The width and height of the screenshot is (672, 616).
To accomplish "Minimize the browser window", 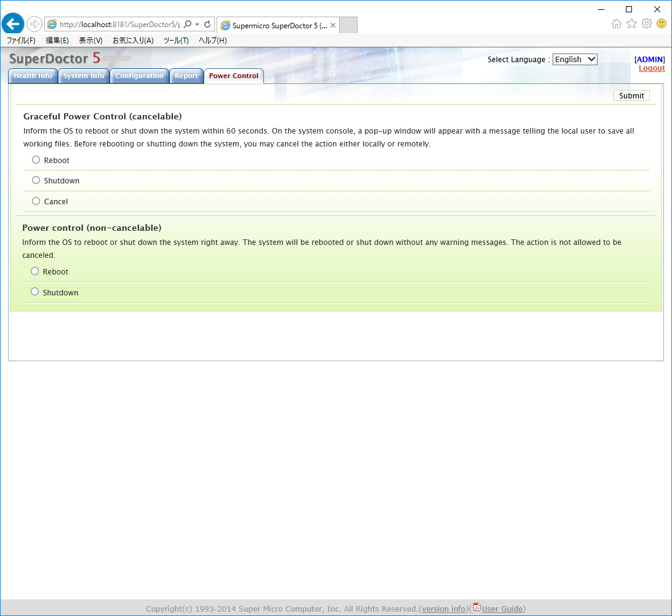I will [x=601, y=9].
